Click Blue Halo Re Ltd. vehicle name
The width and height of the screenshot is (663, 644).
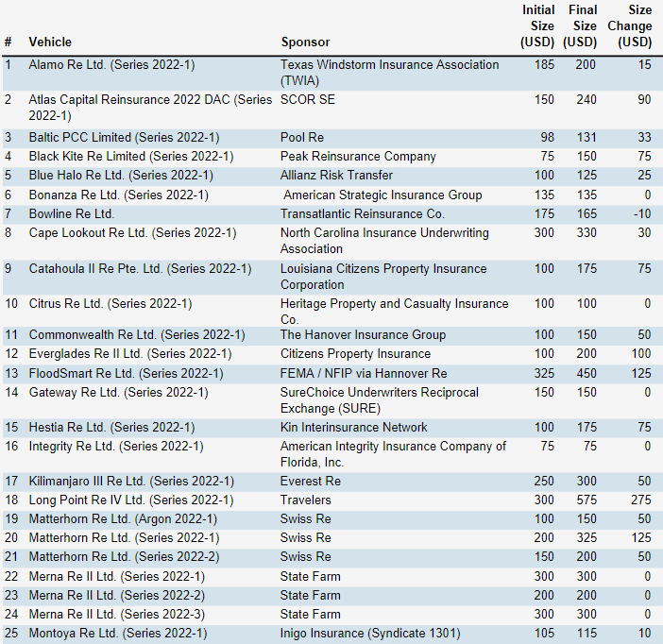tap(121, 175)
